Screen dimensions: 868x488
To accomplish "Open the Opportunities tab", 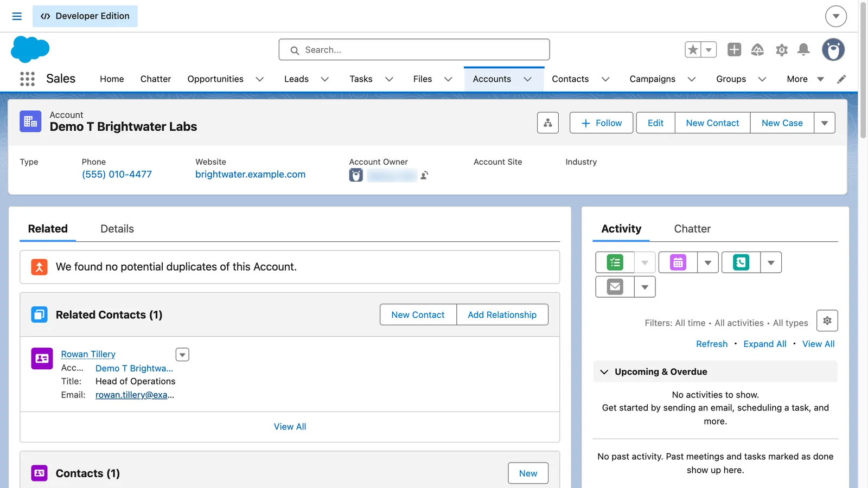I will (215, 79).
